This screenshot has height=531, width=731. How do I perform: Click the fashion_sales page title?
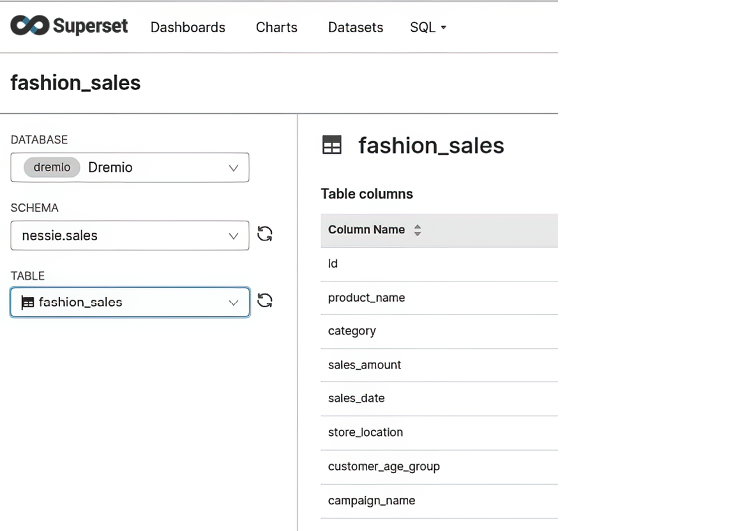coord(76,83)
